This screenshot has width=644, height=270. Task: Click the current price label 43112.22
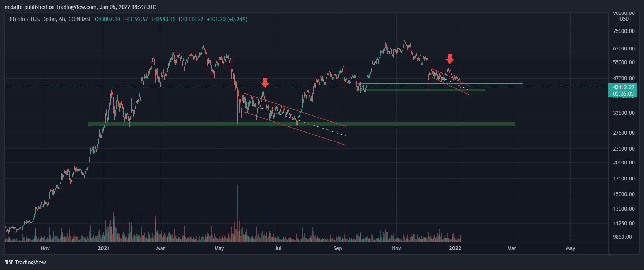click(623, 87)
